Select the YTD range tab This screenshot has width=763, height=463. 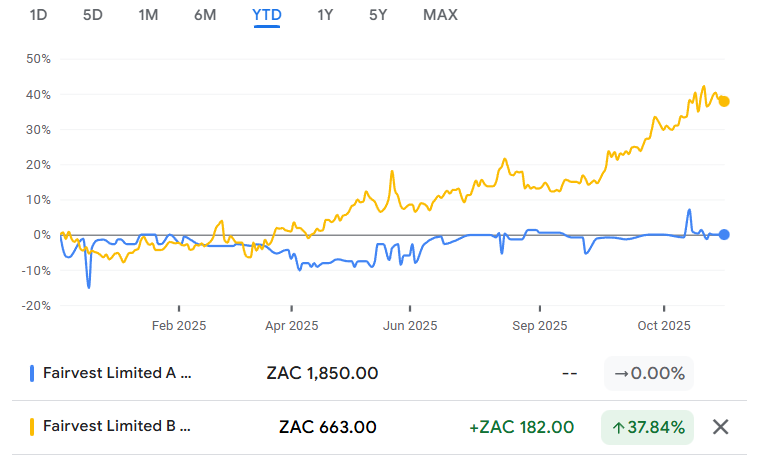(x=267, y=15)
